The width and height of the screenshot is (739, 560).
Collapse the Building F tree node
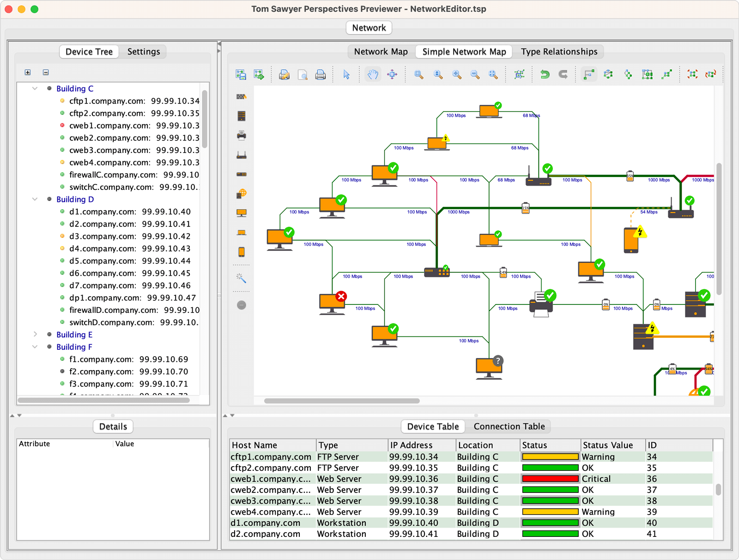coord(35,347)
